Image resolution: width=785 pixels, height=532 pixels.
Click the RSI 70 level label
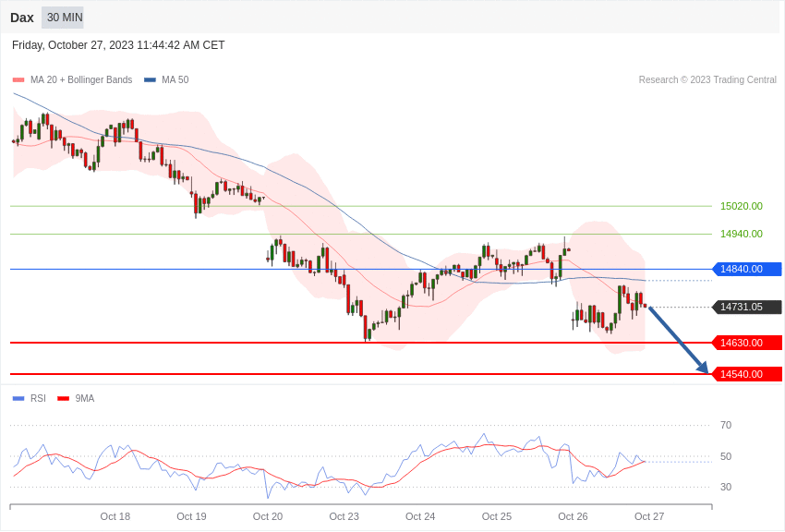click(726, 425)
